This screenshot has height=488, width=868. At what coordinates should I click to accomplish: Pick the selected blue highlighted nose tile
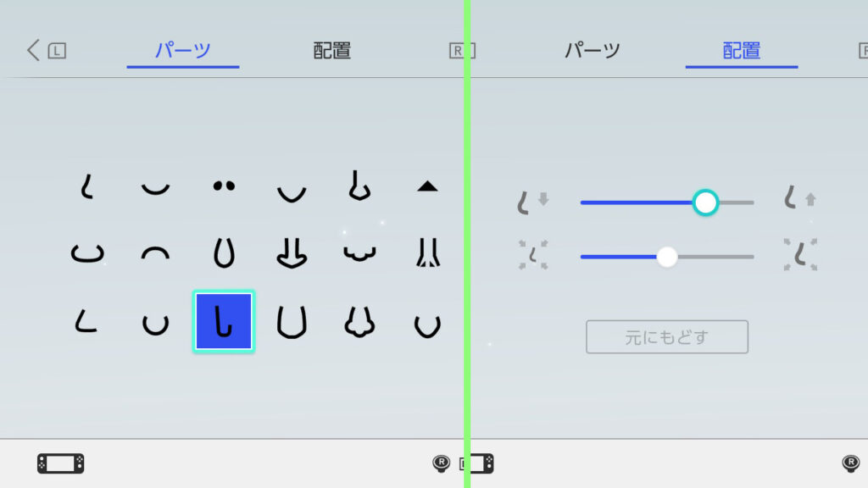(224, 321)
